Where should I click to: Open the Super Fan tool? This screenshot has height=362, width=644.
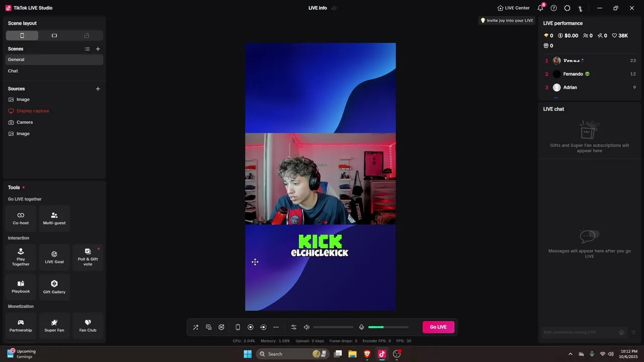tap(54, 326)
